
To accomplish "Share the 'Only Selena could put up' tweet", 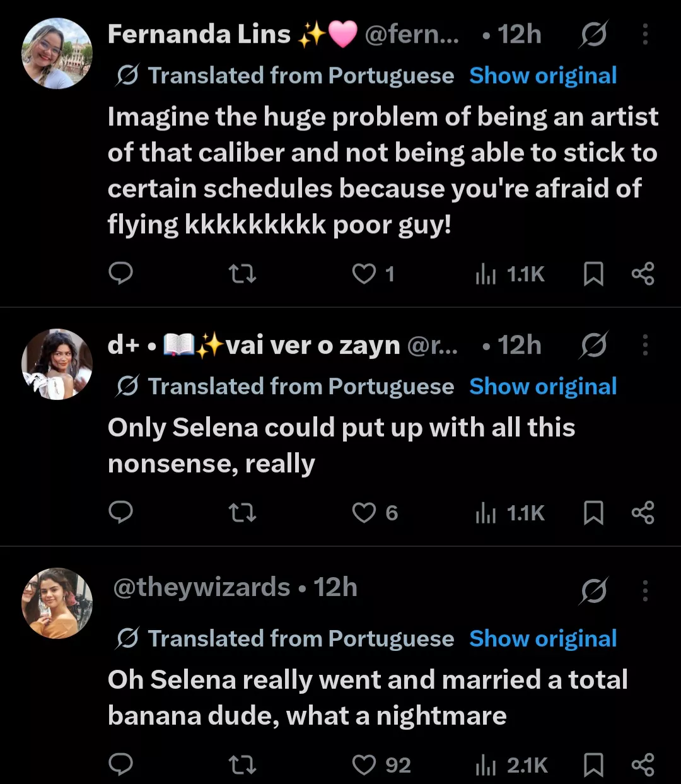I will tap(643, 513).
